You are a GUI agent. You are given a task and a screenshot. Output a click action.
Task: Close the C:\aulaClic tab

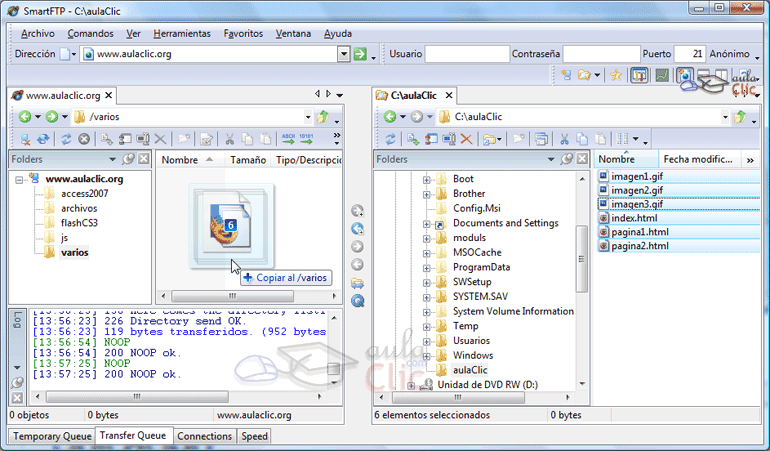[448, 95]
